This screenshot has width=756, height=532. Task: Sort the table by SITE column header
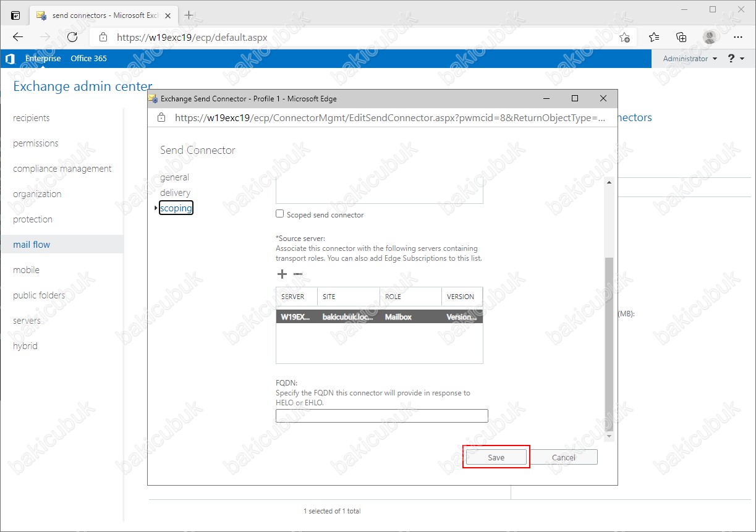349,297
